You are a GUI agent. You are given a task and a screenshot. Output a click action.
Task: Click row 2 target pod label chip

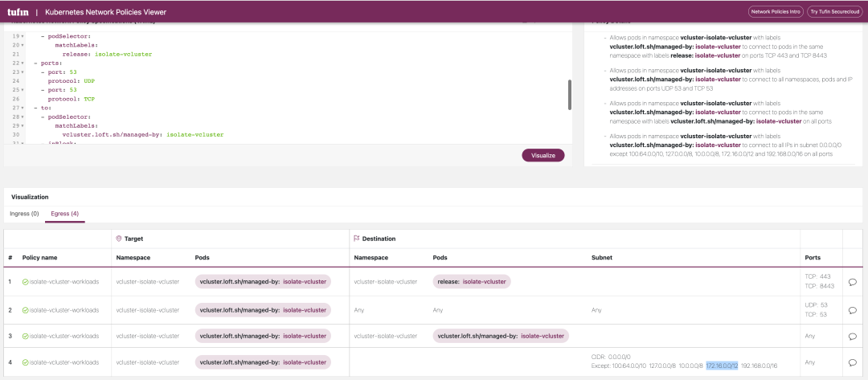click(263, 310)
